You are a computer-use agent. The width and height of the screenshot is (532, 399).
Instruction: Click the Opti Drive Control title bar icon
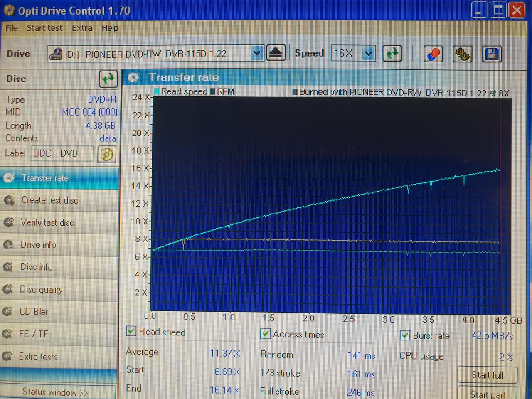[9, 10]
